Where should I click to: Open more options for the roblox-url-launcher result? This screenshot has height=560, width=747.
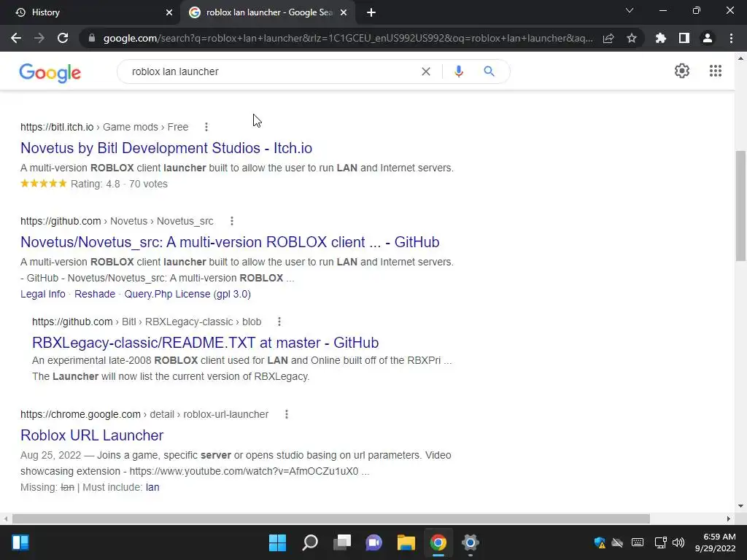(x=286, y=414)
